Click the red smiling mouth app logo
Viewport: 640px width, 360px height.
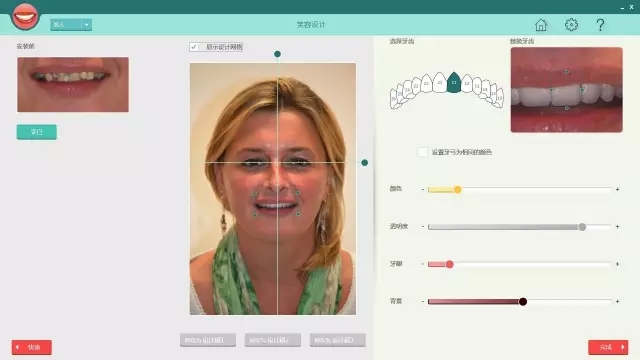[x=25, y=16]
